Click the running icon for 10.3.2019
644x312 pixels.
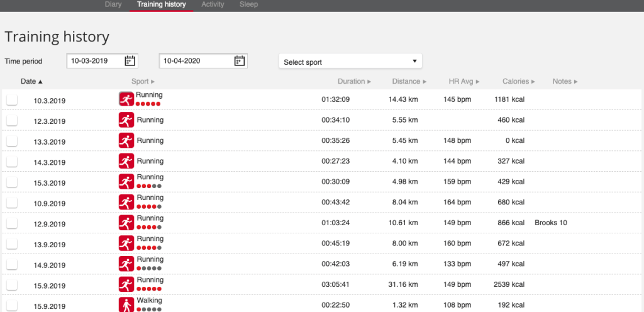[x=126, y=99]
